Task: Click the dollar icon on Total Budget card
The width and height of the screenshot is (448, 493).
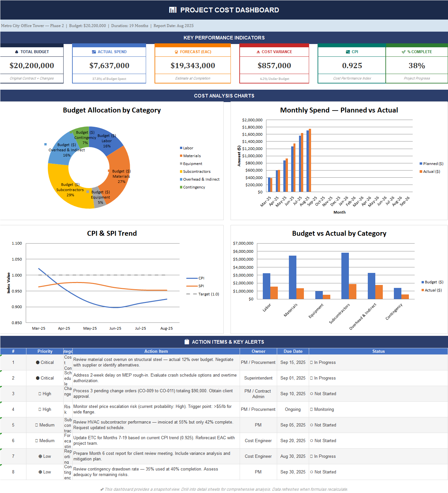Action: 16,52
